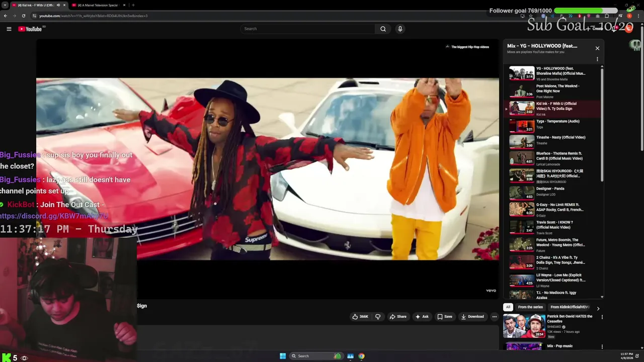The height and width of the screenshot is (362, 644).
Task: Open more actions ellipsis beside Download
Action: click(495, 317)
